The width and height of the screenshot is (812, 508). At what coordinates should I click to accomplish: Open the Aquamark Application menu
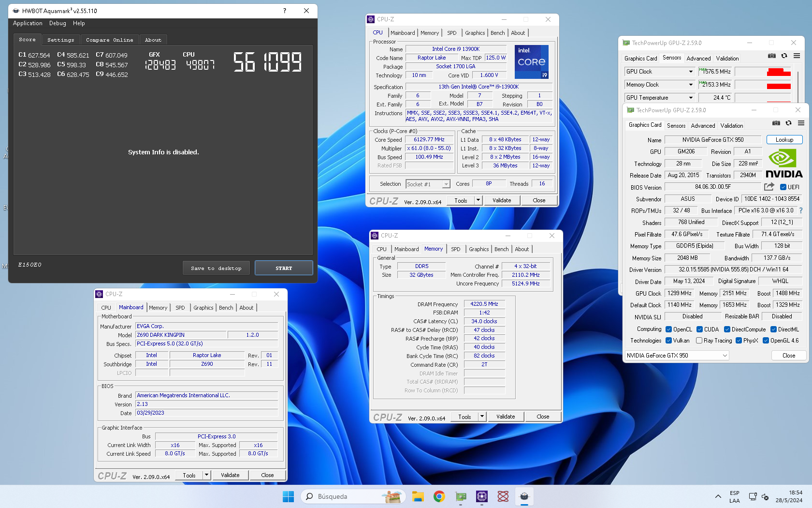(28, 23)
